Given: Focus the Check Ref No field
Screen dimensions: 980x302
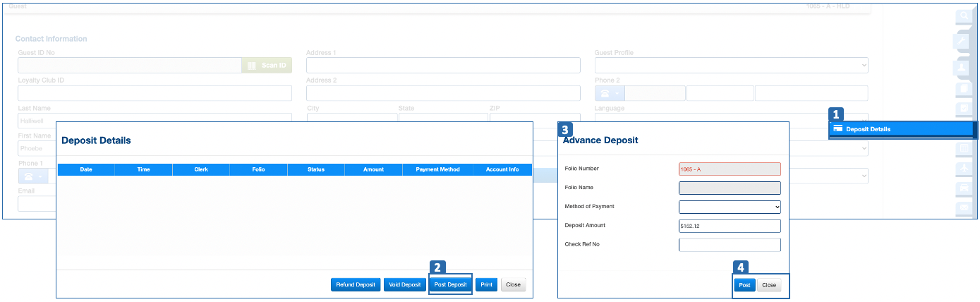Looking at the screenshot, I should point(730,245).
